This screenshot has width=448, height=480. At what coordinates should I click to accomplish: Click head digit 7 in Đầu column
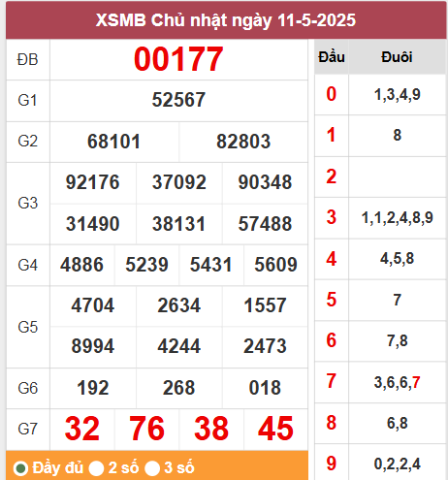[332, 381]
